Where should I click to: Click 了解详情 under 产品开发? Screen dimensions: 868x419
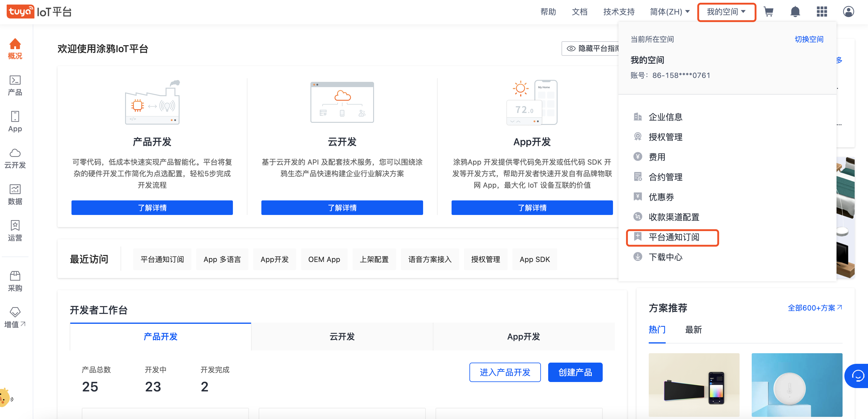click(152, 207)
